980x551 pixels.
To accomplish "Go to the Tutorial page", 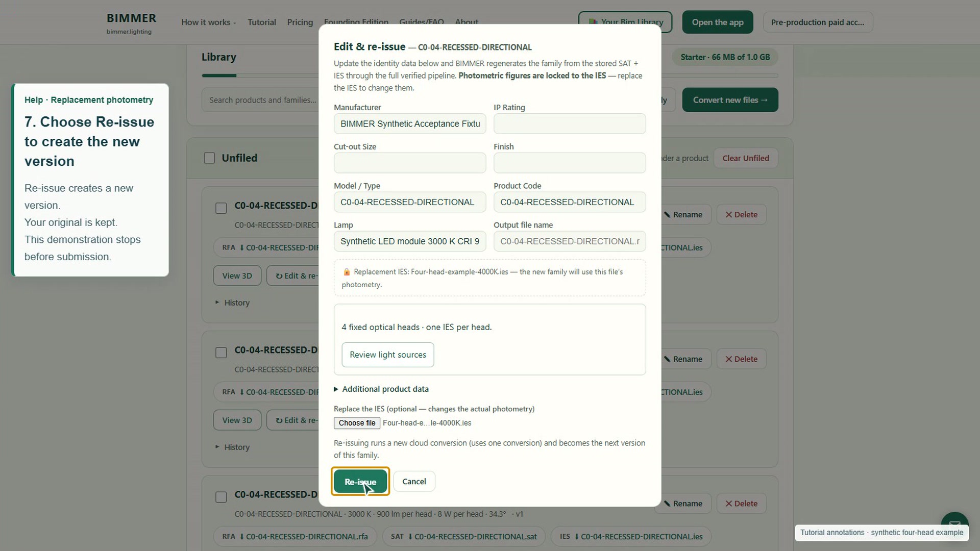I will pos(262,22).
